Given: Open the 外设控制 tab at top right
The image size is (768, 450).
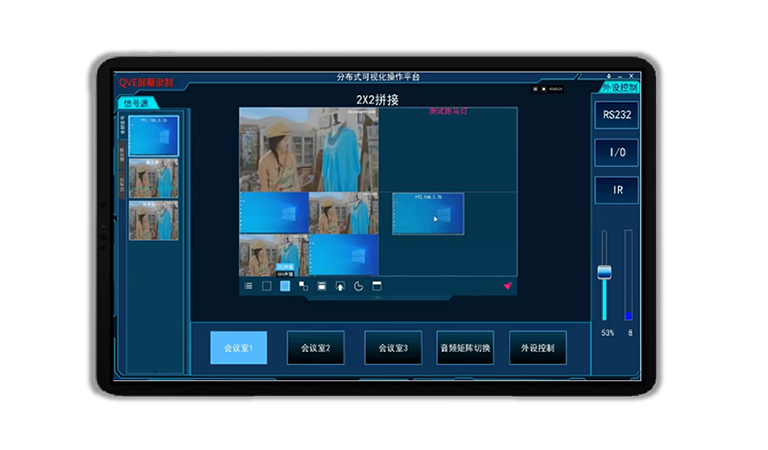Looking at the screenshot, I should coord(619,87).
